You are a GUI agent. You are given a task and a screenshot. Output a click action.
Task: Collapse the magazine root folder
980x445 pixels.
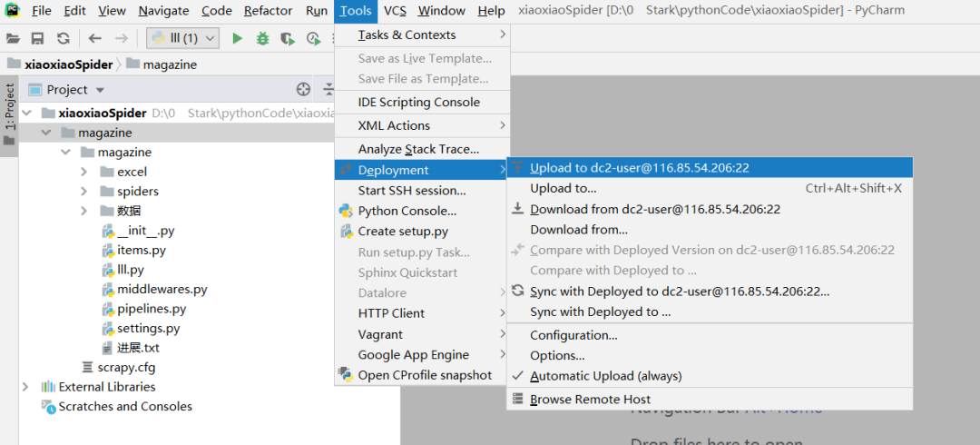pos(46,133)
